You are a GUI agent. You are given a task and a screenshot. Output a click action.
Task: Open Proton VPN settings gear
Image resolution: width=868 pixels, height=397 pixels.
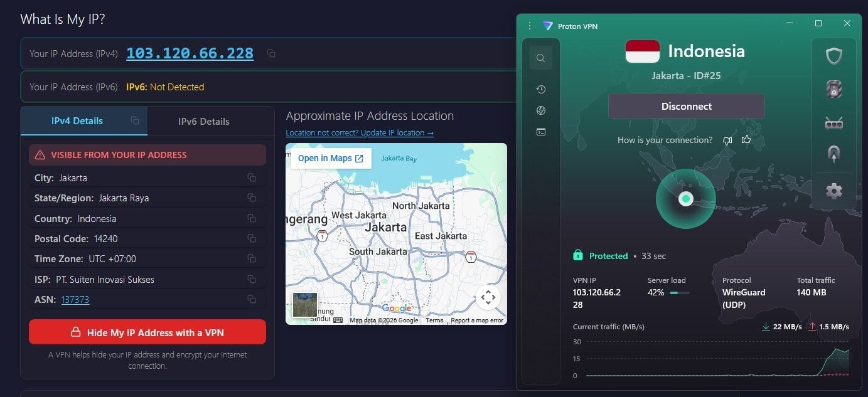[x=833, y=191]
